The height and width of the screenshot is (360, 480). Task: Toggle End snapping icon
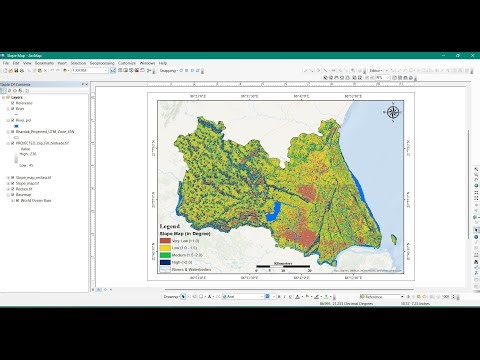(187, 71)
